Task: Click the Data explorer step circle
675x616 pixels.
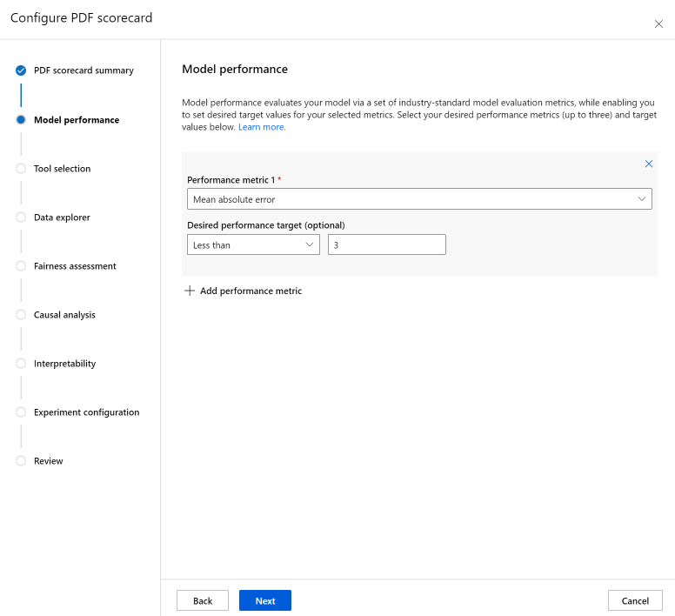Action: [21, 218]
